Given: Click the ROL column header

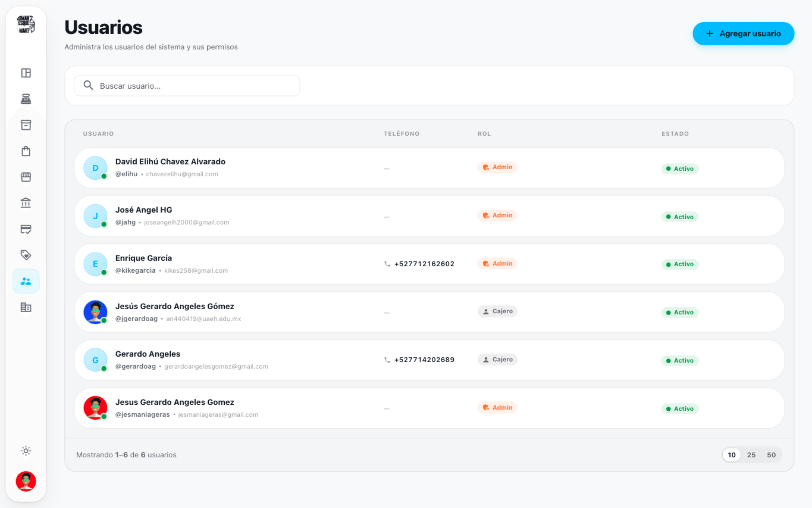Looking at the screenshot, I should pyautogui.click(x=484, y=134).
